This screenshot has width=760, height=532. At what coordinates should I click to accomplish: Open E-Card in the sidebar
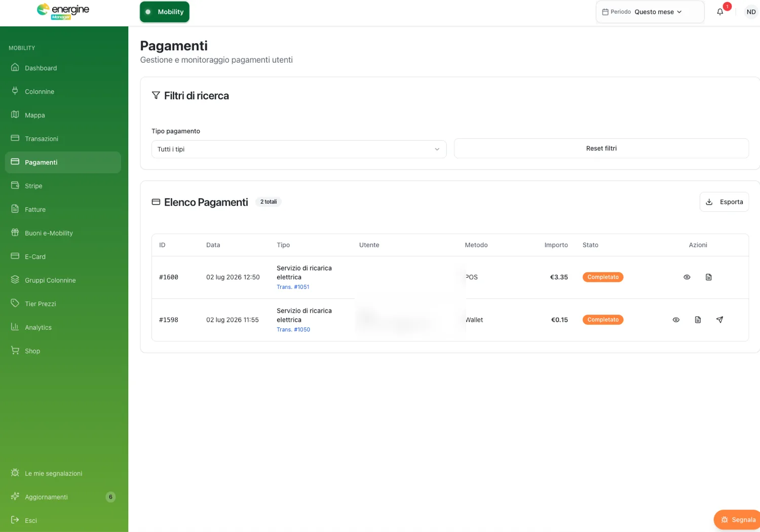click(x=63, y=256)
